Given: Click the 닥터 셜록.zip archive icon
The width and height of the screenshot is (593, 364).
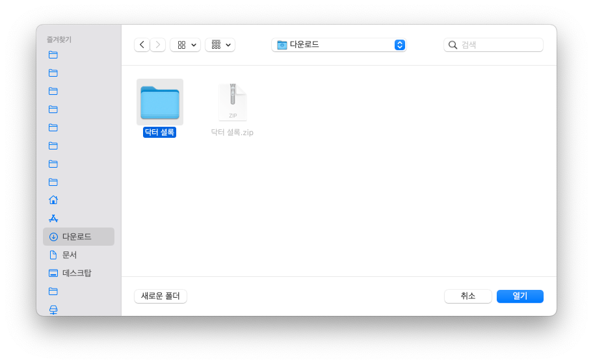Looking at the screenshot, I should (x=233, y=102).
